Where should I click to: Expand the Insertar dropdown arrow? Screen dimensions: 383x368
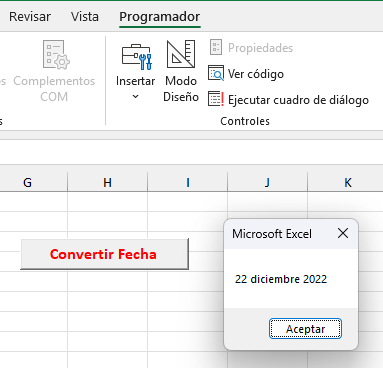[x=135, y=97]
